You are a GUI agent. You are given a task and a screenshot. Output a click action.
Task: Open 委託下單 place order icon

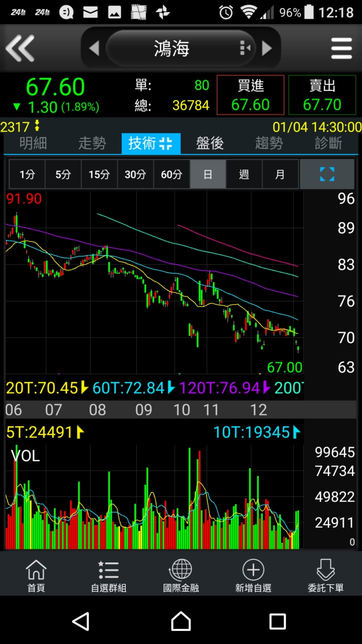[x=326, y=575]
